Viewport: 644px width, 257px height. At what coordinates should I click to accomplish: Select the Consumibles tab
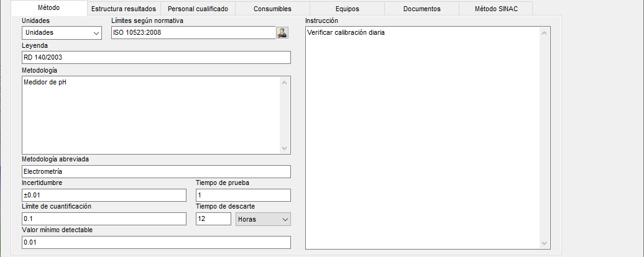coord(272,9)
